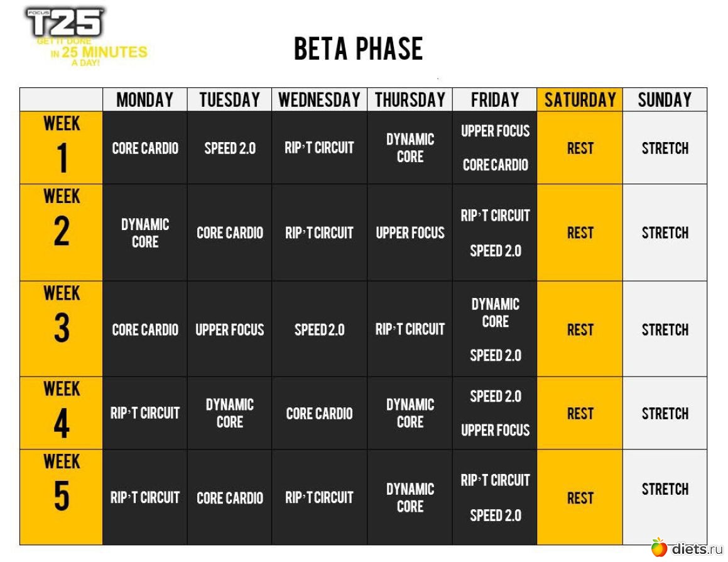Select the Saturday column header
The width and height of the screenshot is (728, 562).
(x=580, y=100)
